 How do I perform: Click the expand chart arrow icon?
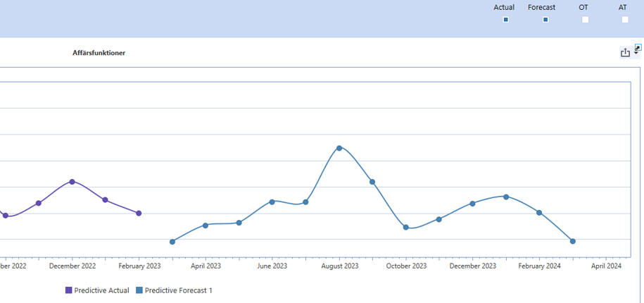[638, 47]
